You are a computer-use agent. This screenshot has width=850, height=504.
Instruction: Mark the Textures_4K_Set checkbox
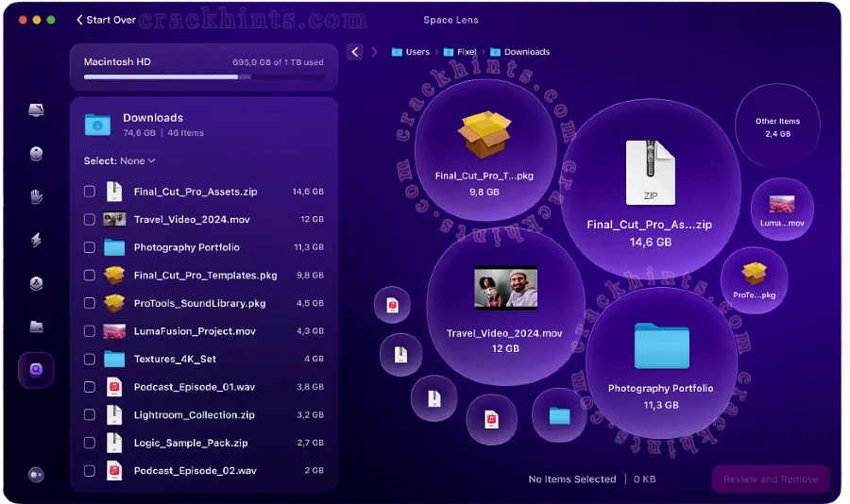point(90,359)
